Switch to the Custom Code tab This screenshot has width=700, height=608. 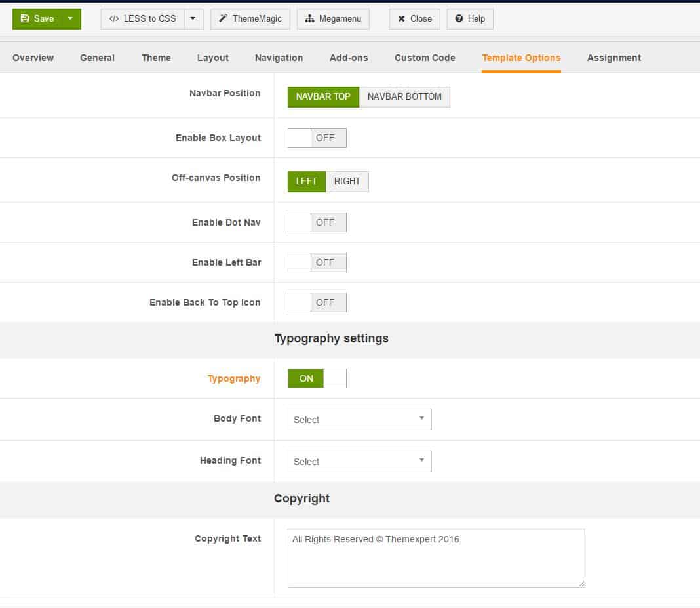click(x=425, y=58)
